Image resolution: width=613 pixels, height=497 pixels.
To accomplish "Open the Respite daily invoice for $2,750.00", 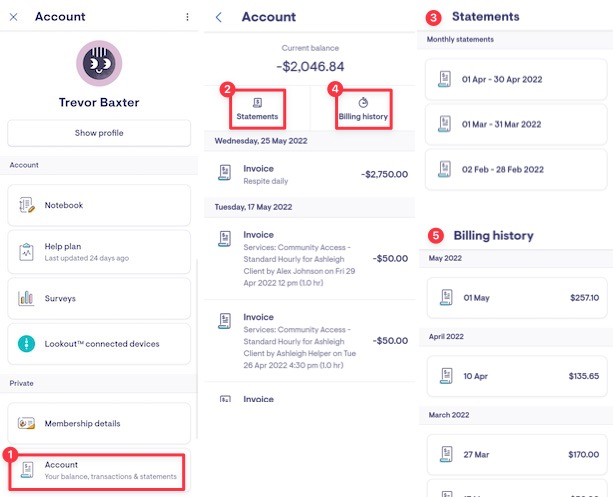I will [311, 174].
